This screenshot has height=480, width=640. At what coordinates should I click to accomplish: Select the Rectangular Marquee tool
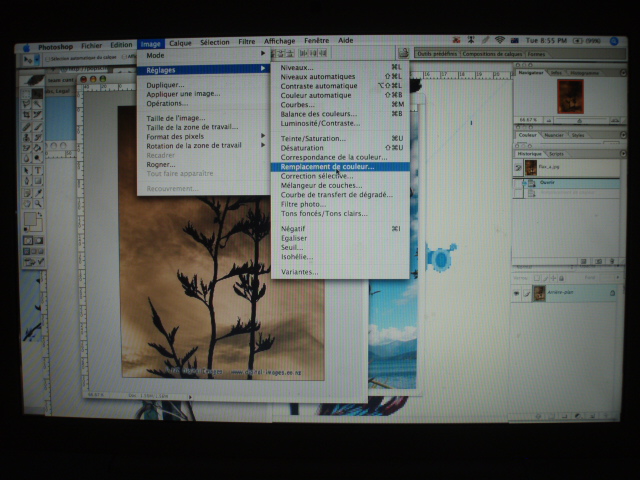click(x=27, y=94)
